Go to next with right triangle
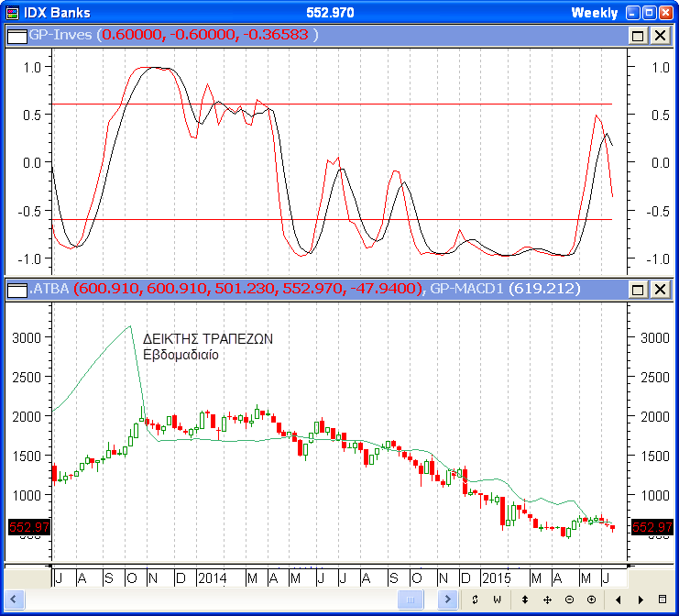679x616 pixels. [641, 599]
